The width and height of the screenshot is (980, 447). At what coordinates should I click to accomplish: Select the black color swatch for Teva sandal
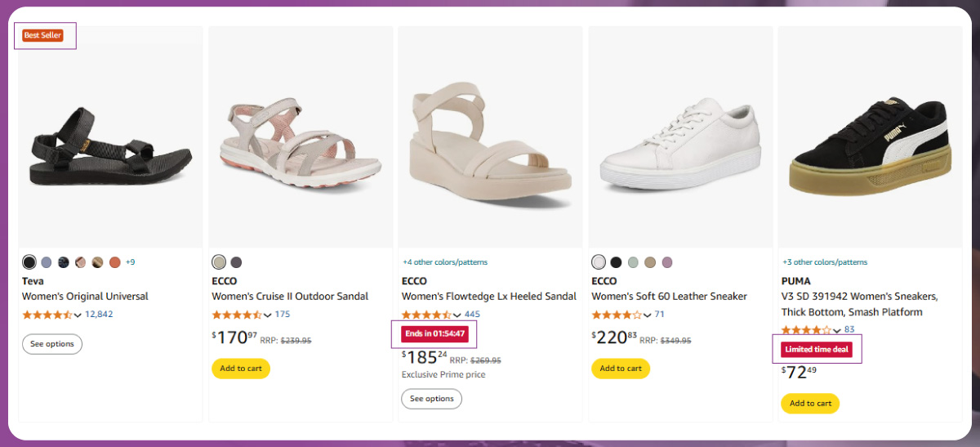point(29,262)
